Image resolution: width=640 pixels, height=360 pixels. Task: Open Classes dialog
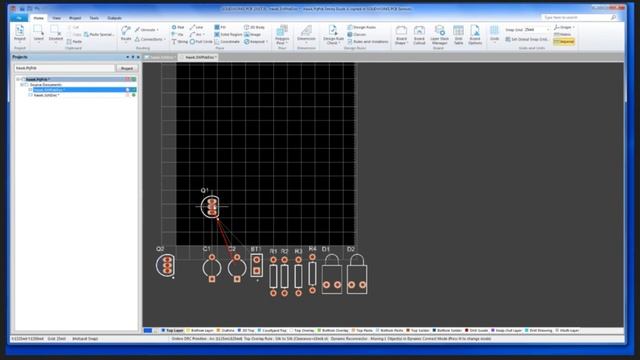click(x=357, y=35)
